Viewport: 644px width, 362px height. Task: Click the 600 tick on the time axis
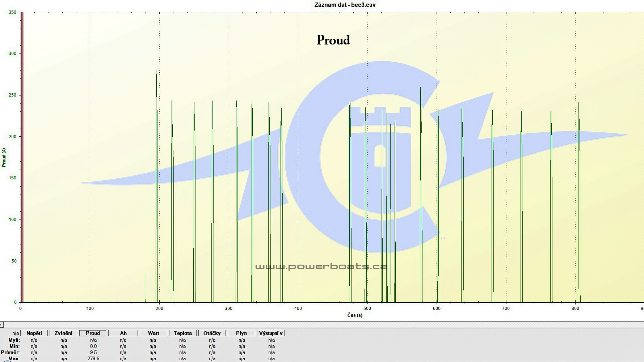(x=437, y=308)
